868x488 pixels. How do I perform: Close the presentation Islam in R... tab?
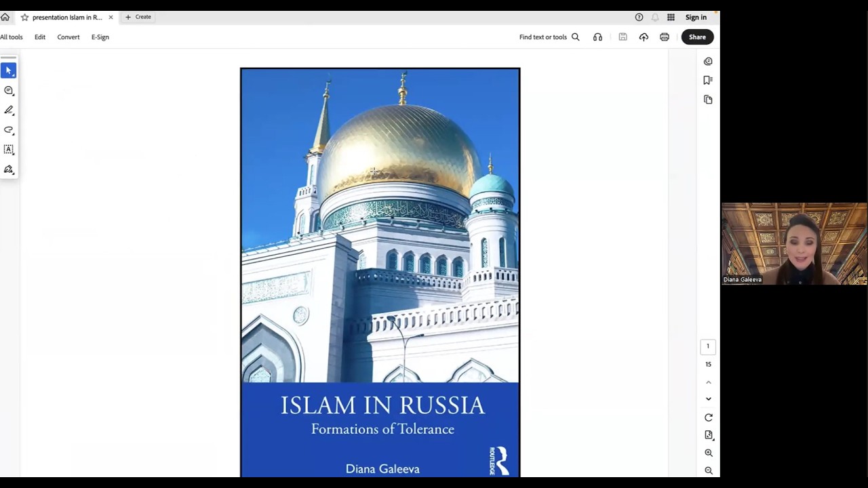(111, 17)
